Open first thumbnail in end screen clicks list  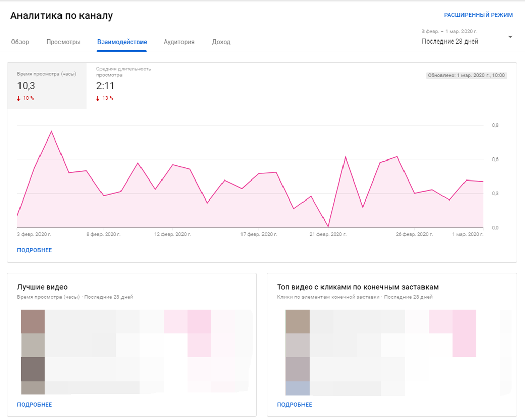tap(297, 322)
